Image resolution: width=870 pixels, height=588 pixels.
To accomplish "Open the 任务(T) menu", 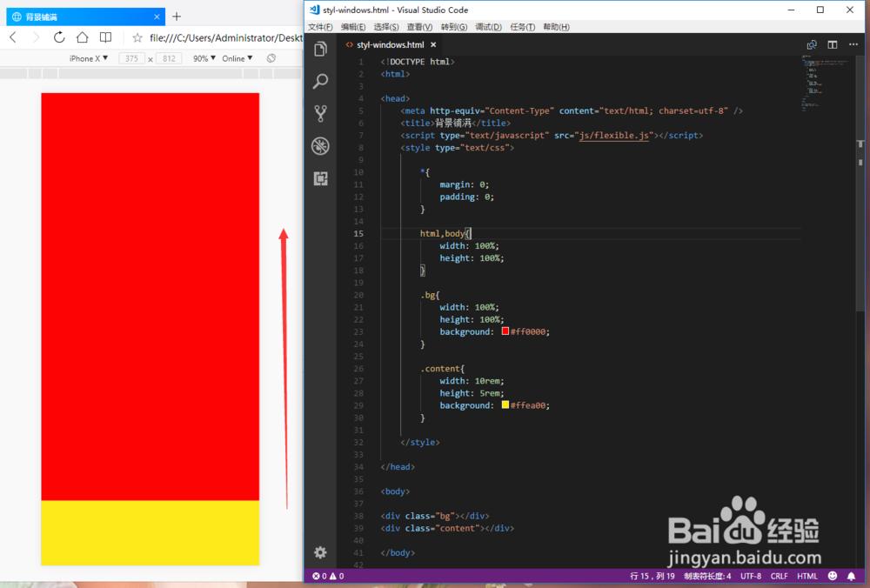I will coord(522,27).
